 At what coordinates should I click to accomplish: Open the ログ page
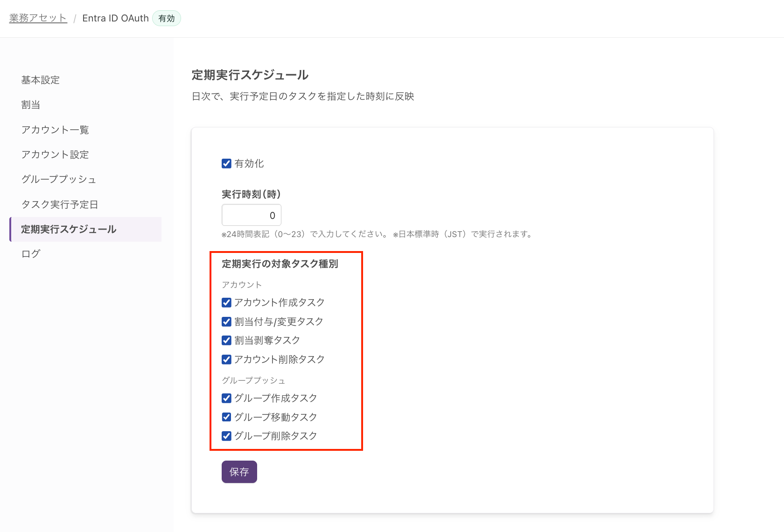(x=31, y=254)
